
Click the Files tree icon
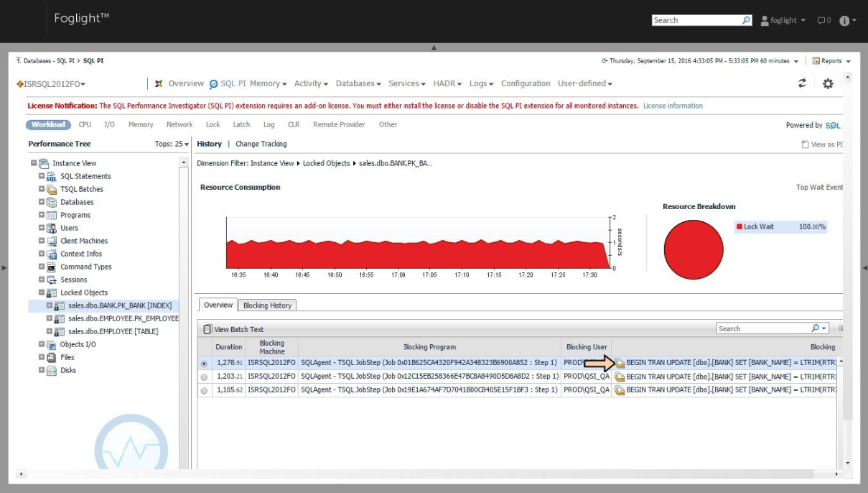(x=52, y=357)
